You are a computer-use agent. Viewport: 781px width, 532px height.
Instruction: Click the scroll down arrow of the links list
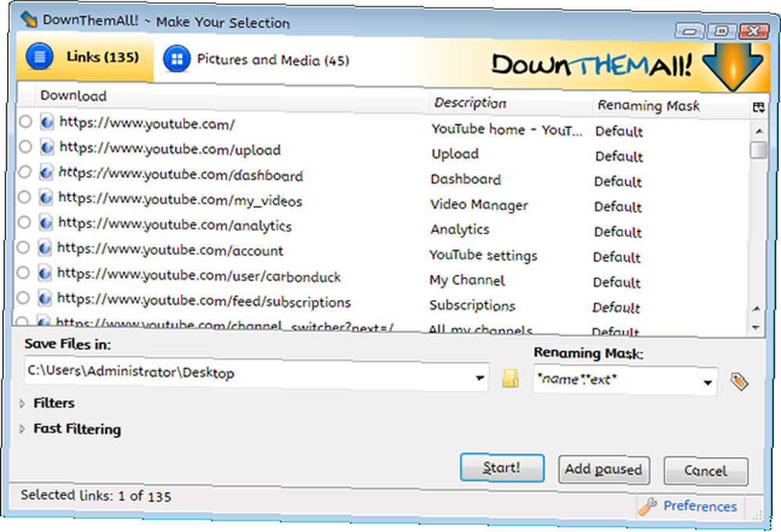coord(756,327)
